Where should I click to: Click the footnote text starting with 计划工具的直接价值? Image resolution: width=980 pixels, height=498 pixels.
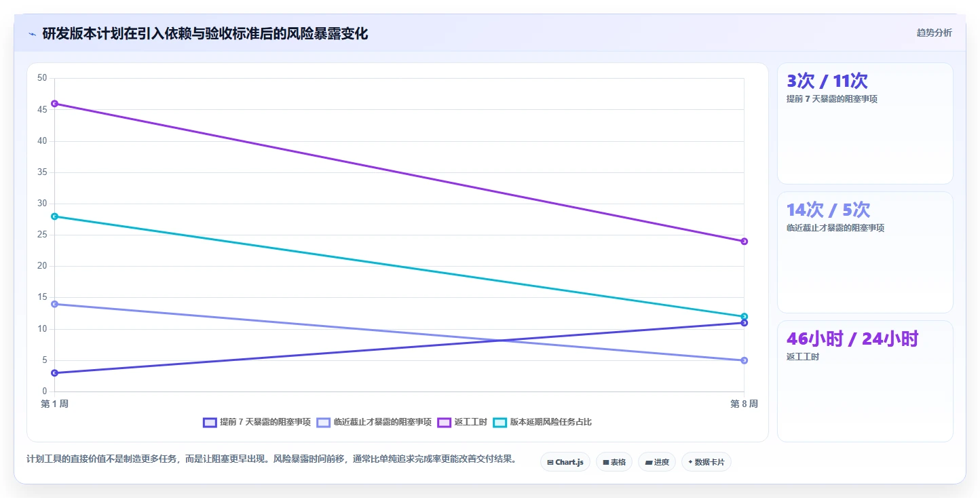[271, 459]
